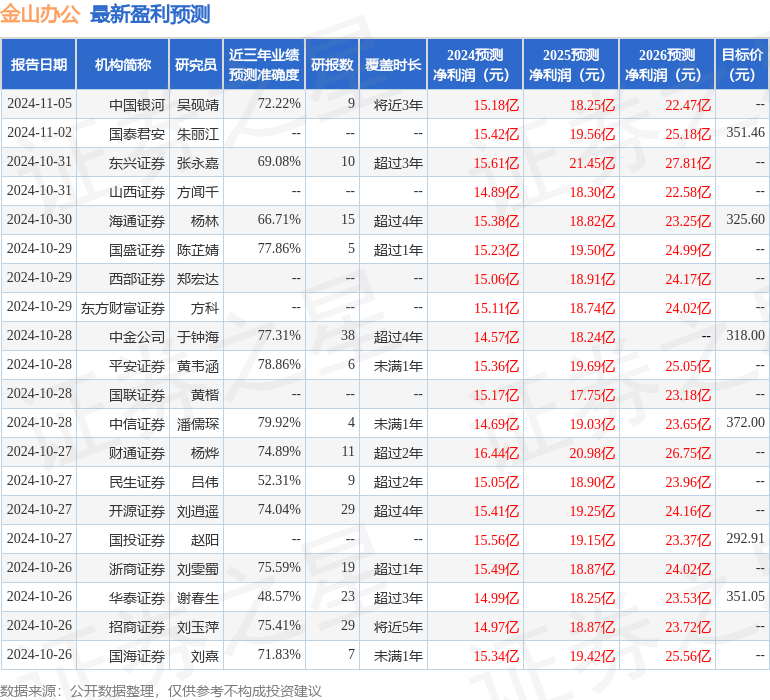Click the 2025 forecast 17.75亿
This screenshot has width=770, height=700.
[592, 394]
